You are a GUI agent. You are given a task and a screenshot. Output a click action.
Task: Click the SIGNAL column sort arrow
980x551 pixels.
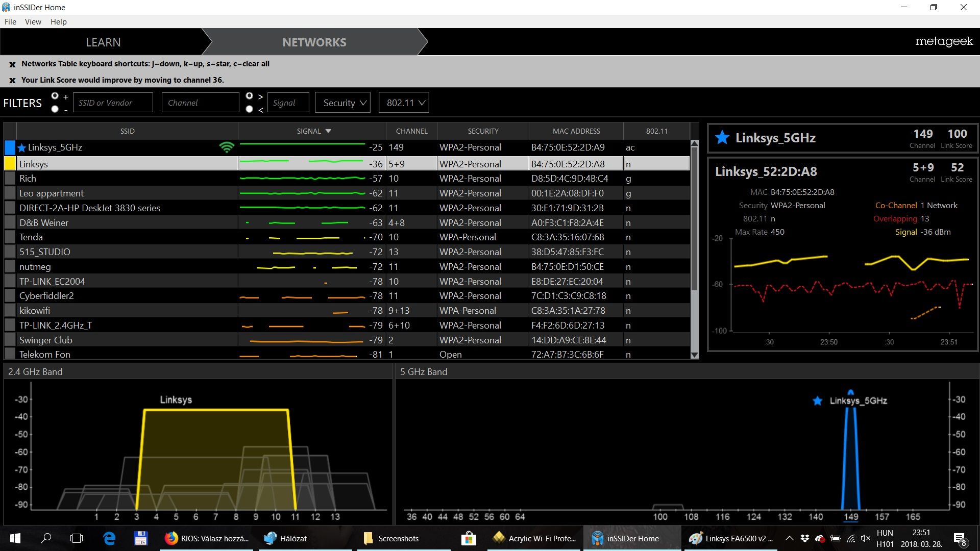click(328, 131)
